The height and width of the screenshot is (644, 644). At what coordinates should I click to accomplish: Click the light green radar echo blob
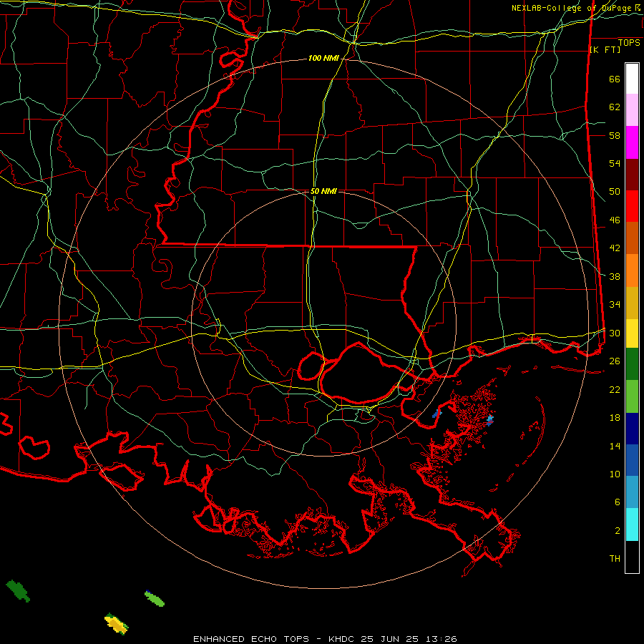coord(155,598)
